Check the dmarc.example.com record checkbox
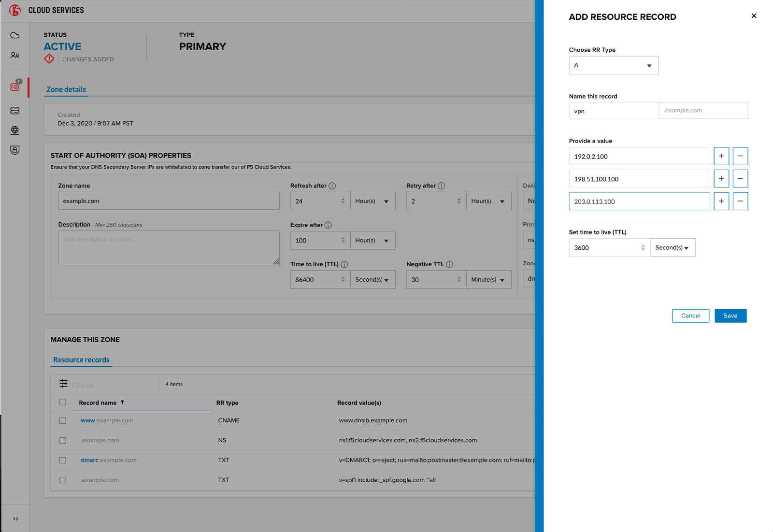This screenshot has width=773, height=532. (x=63, y=460)
